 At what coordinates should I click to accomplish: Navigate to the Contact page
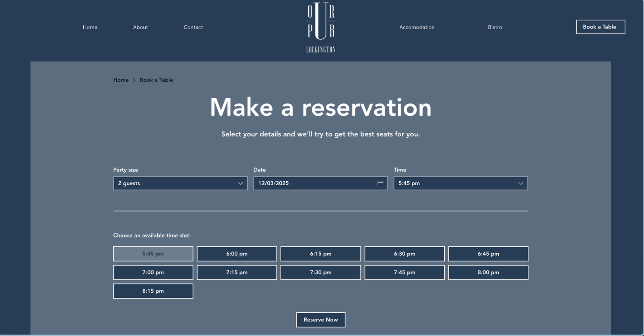click(193, 27)
